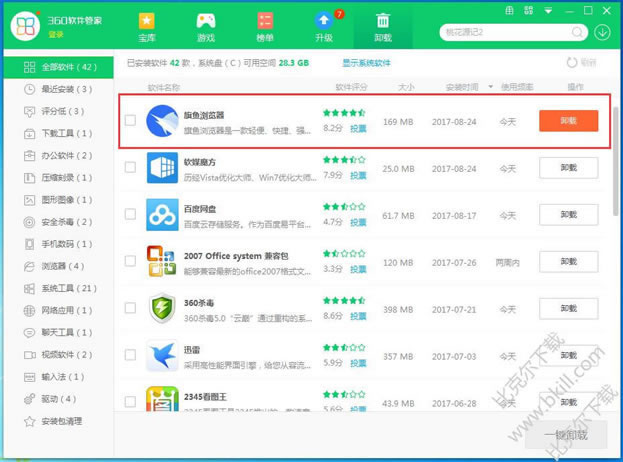Click 显示系统软件 link
623x462 pixels.
pos(369,63)
